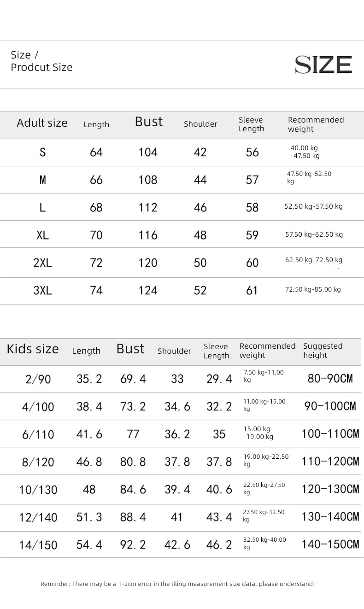The height and width of the screenshot is (609, 364).
Task: Click the measurement error reminder text
Action: pos(178,584)
